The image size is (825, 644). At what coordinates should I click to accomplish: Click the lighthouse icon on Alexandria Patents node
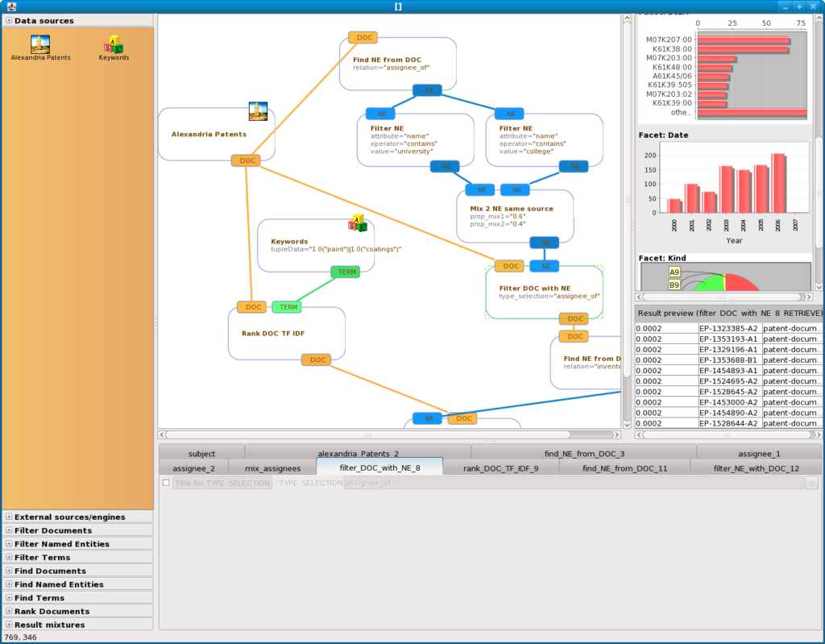[258, 111]
